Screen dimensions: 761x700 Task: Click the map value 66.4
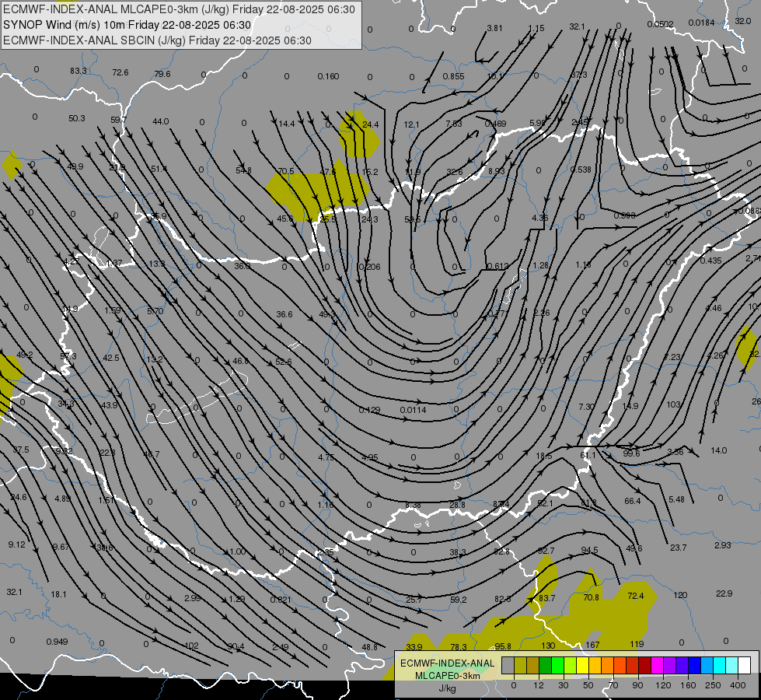[633, 501]
